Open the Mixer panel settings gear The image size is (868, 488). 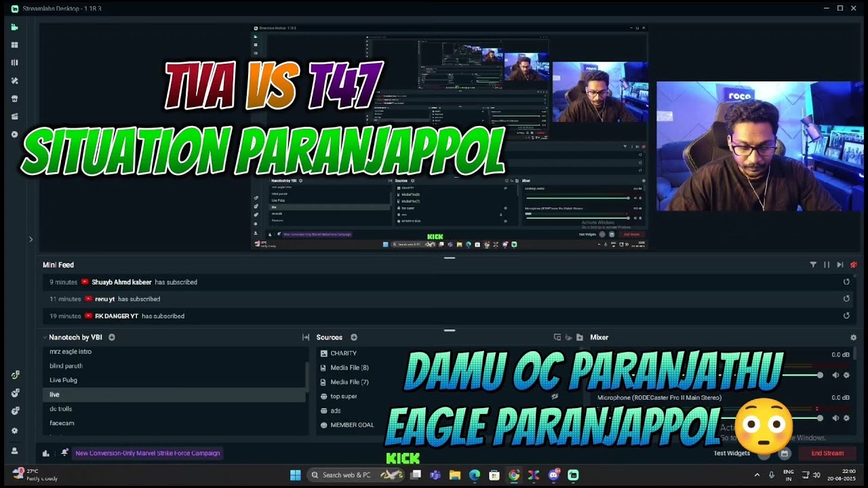(x=853, y=338)
